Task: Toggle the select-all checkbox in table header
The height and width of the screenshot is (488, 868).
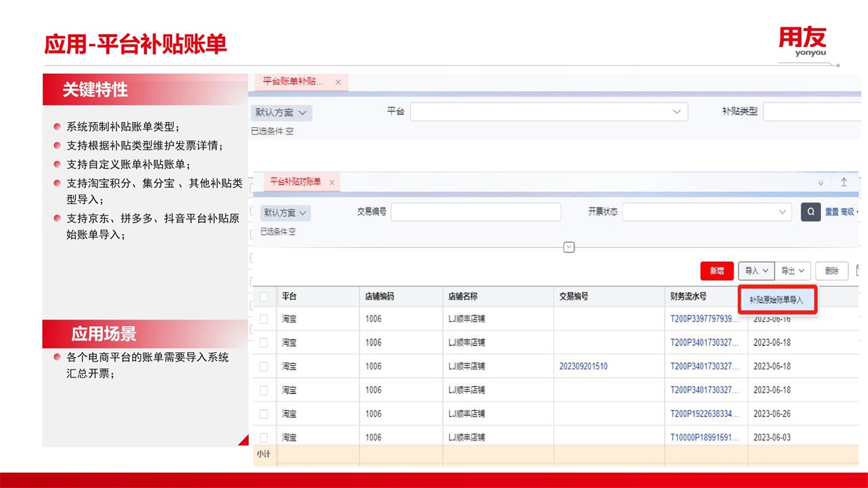Action: [264, 296]
